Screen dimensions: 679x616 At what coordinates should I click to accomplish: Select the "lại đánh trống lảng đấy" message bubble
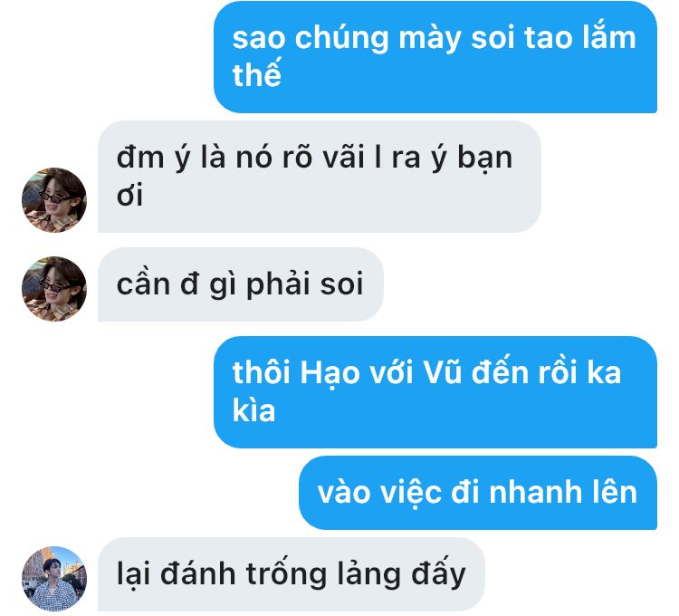coord(291,574)
